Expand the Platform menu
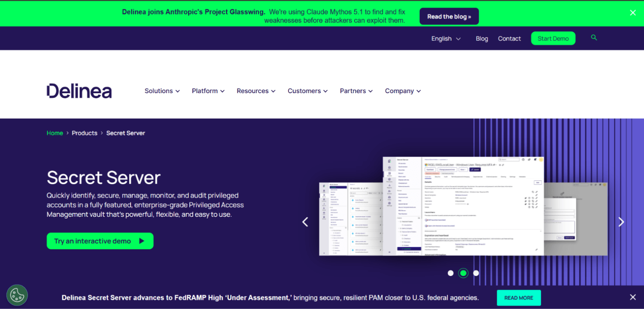Image resolution: width=644 pixels, height=309 pixels. 208,91
